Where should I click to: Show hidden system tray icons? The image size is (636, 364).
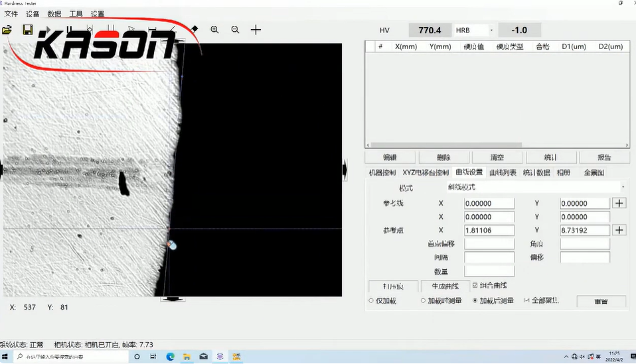coord(566,357)
